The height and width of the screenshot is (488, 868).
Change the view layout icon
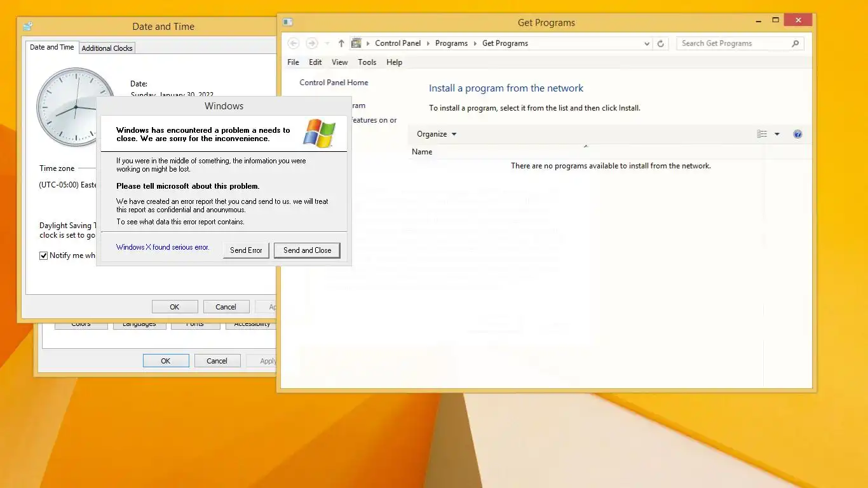click(762, 134)
